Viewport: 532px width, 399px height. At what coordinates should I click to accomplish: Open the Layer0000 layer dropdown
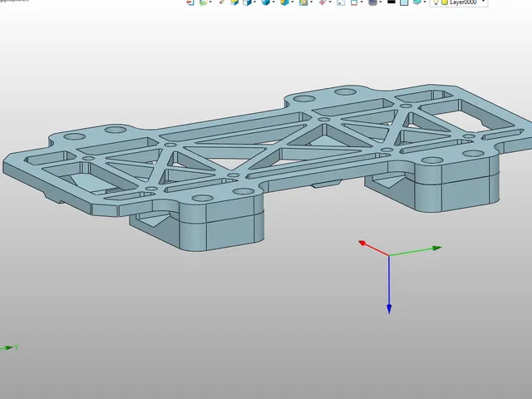tap(483, 2)
